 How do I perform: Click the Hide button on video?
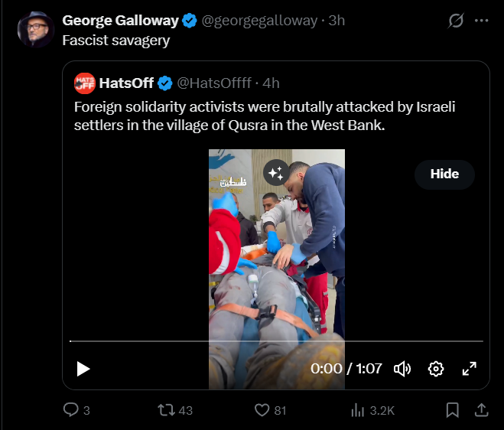tap(444, 174)
